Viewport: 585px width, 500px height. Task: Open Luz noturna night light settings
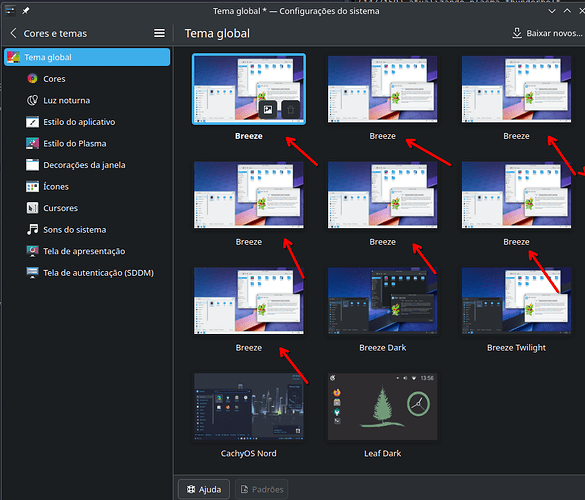pos(32,100)
